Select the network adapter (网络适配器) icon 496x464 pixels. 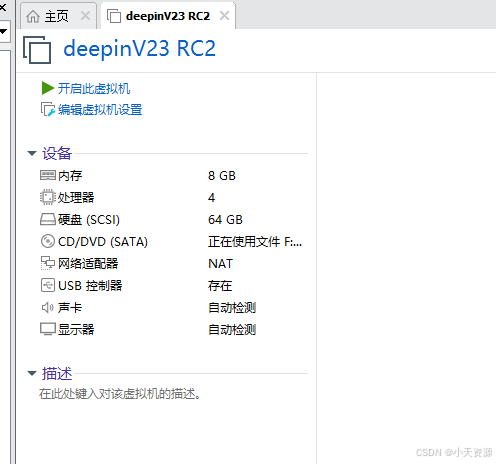48,263
